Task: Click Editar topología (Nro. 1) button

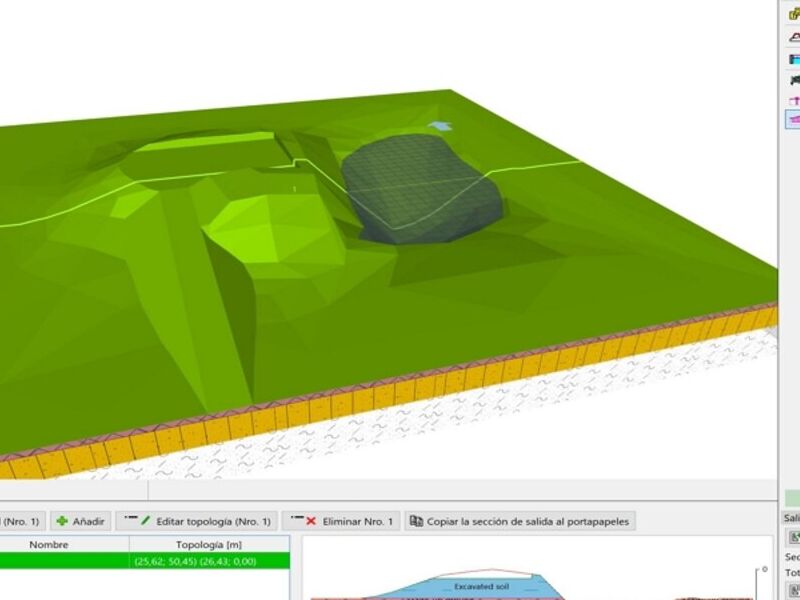Action: [x=197, y=521]
